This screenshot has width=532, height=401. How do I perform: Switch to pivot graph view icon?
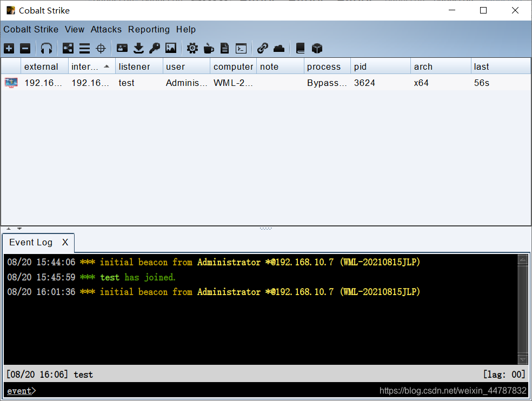(x=68, y=49)
